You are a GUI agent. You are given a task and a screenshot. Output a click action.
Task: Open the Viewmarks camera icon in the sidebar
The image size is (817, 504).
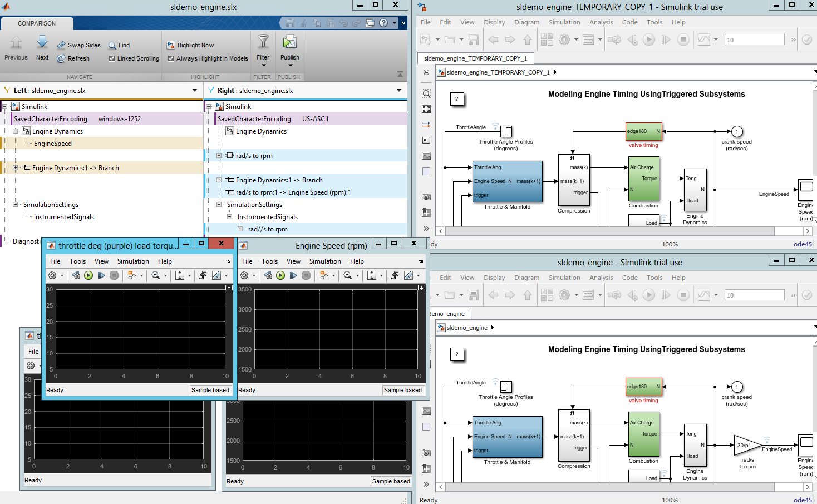pyautogui.click(x=426, y=197)
